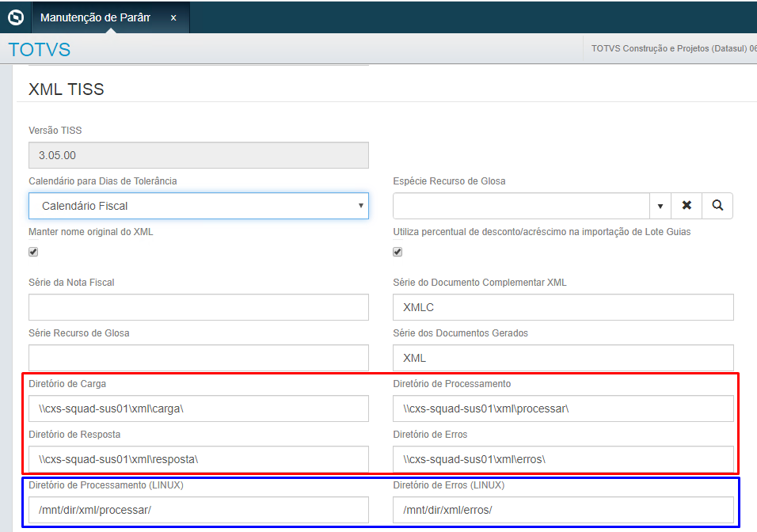The image size is (757, 532).
Task: Click the Diretório de Erros field
Action: [563, 459]
